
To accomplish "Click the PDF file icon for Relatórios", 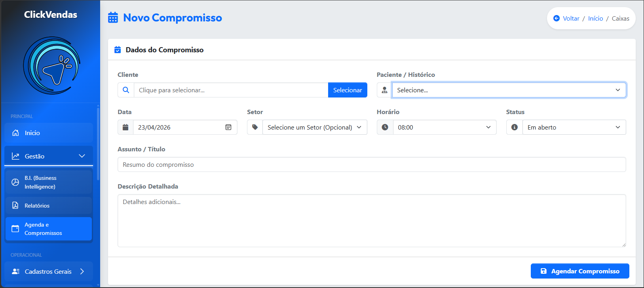I will pyautogui.click(x=15, y=205).
